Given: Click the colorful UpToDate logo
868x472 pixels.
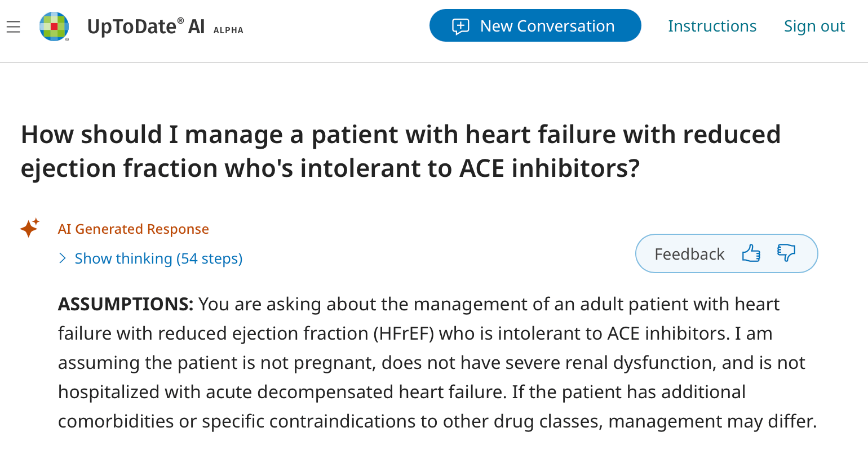Looking at the screenshot, I should pos(54,26).
